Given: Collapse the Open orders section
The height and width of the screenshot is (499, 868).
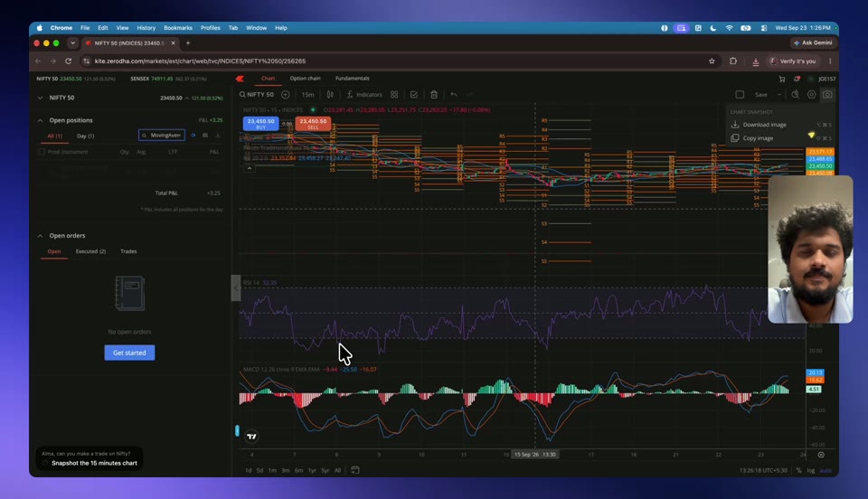Looking at the screenshot, I should tap(40, 236).
